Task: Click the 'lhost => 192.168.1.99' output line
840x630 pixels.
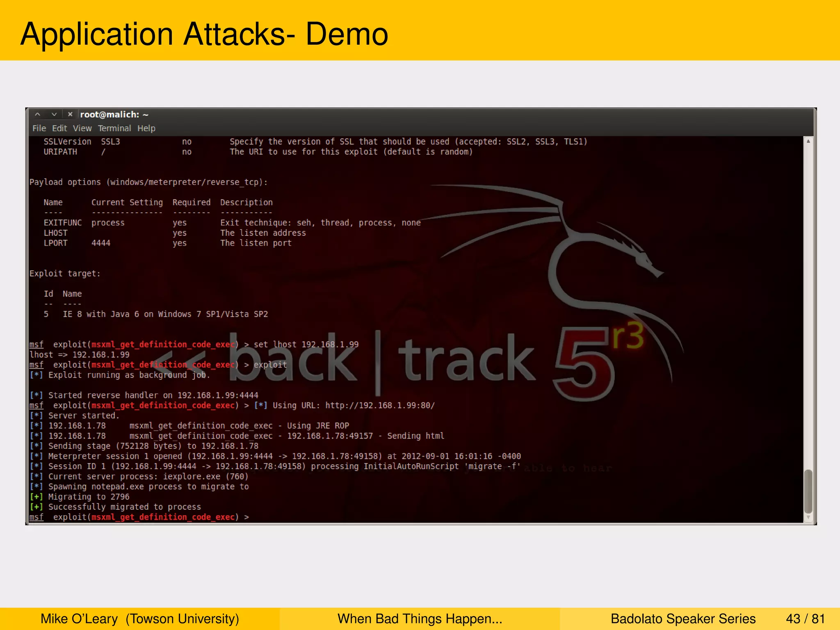Action: 79,355
